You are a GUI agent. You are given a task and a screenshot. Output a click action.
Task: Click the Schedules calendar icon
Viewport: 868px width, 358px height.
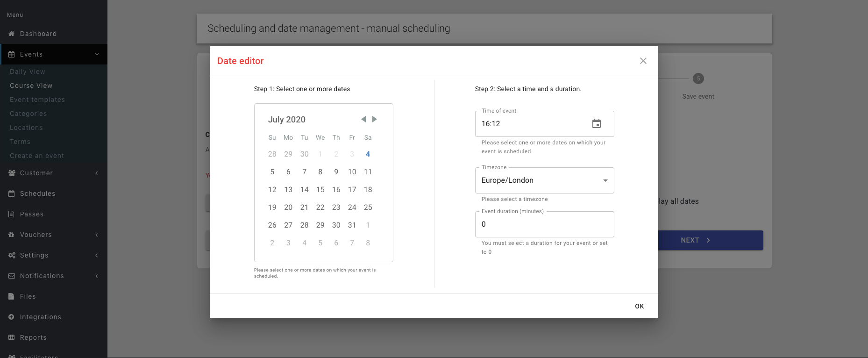point(12,193)
